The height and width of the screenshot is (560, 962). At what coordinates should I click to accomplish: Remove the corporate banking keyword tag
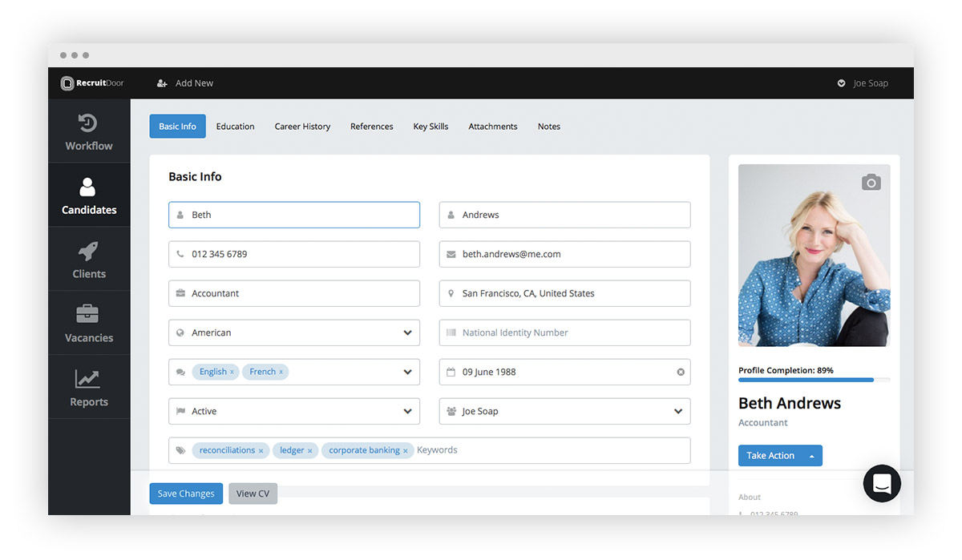(406, 451)
